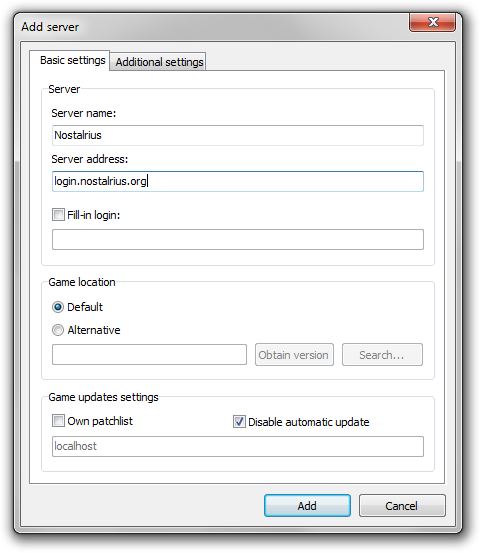Click the alternative game path field

149,354
